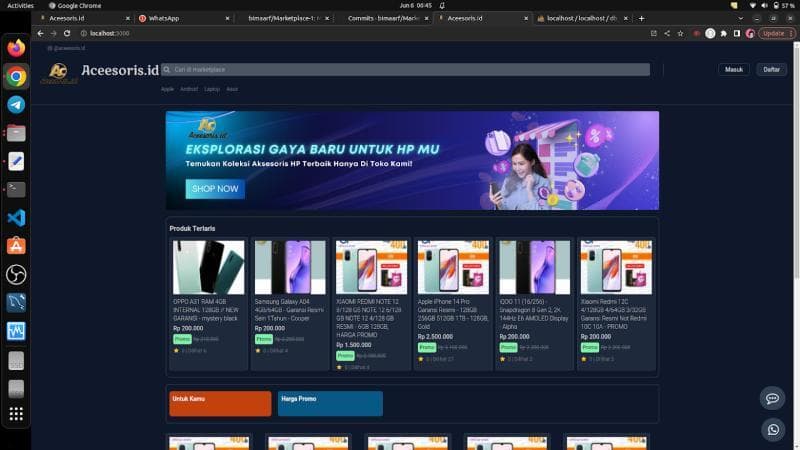Switch to the bimaarf/Marketplace-1 tab
This screenshot has height=450, width=800.
click(284, 18)
